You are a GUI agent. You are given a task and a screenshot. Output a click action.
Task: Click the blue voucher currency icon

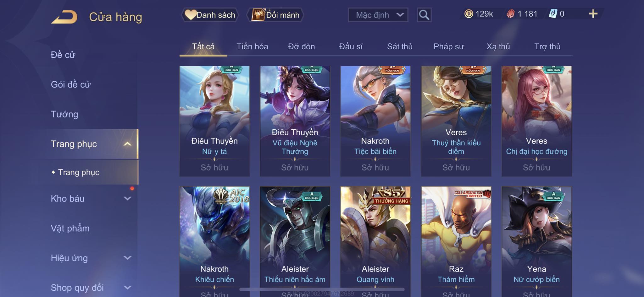[x=553, y=14]
